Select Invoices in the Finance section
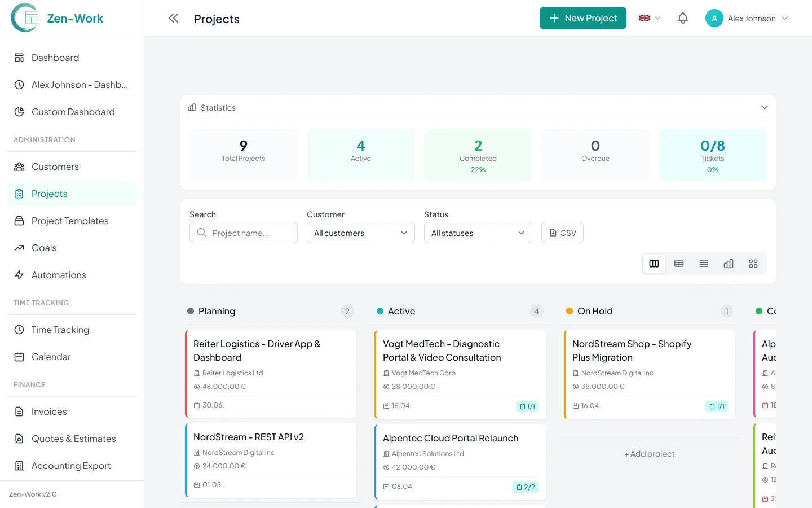812x508 pixels. pyautogui.click(x=47, y=411)
